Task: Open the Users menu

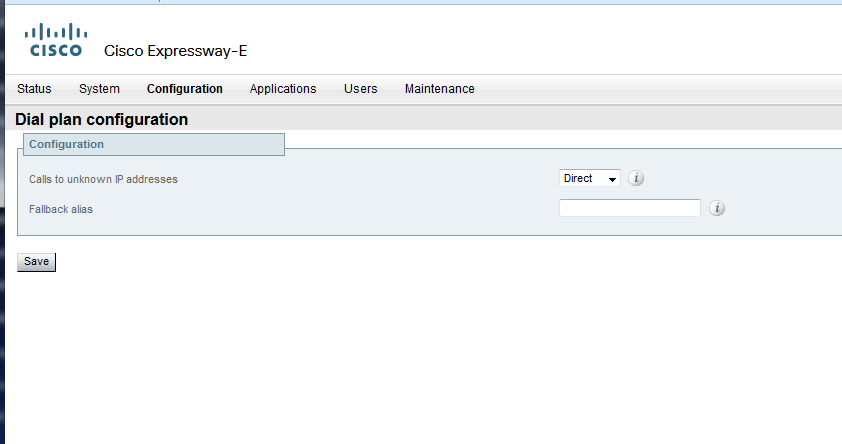Action: pos(361,89)
